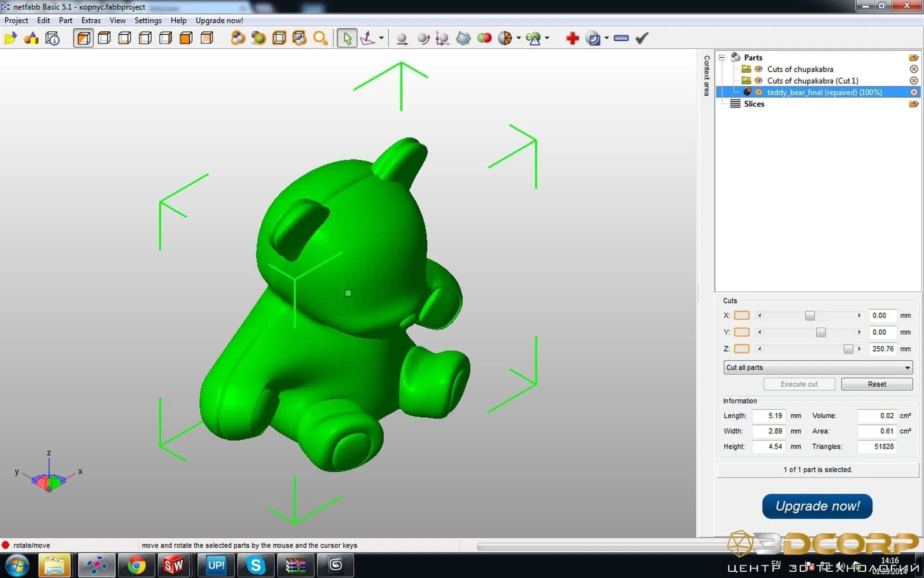Toggle the X cut plane orange box
The image size is (924, 578).
[741, 315]
